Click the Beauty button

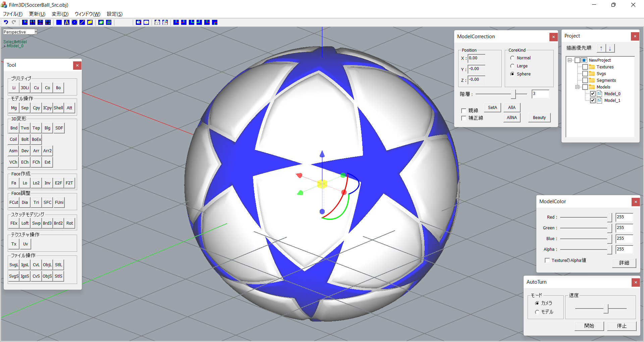tap(539, 118)
